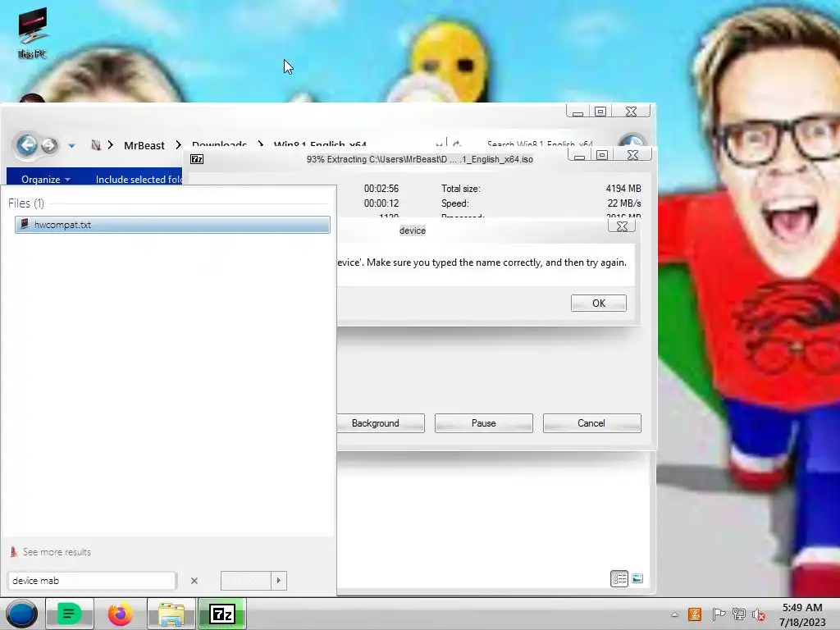The height and width of the screenshot is (630, 840).
Task: Open recent locations dropdown arrow in Explorer
Action: point(71,146)
